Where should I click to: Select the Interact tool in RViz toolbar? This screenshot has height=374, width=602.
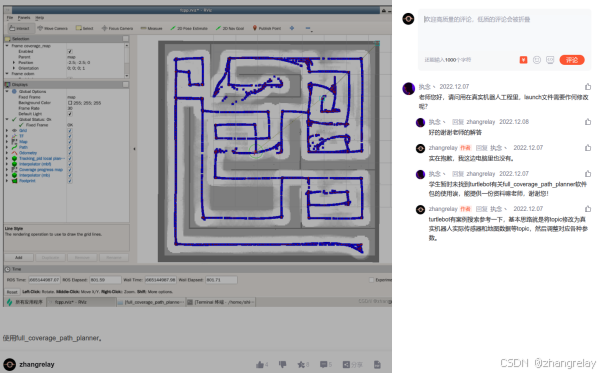(20, 28)
